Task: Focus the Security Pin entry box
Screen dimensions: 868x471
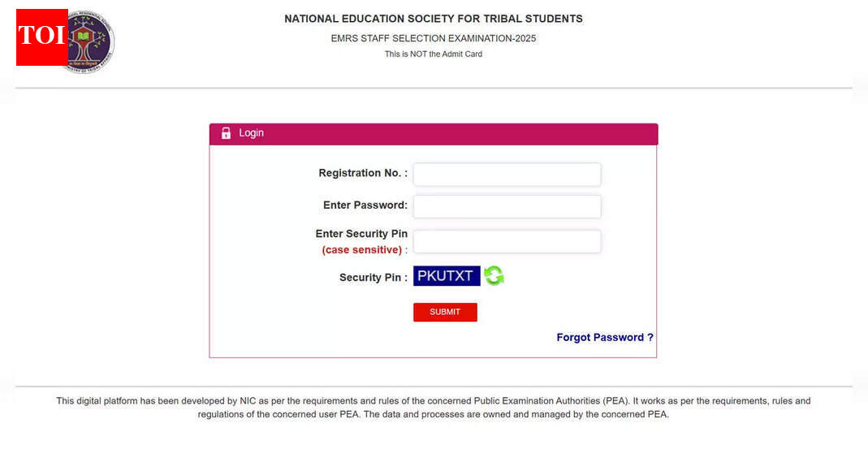Action: [506, 241]
